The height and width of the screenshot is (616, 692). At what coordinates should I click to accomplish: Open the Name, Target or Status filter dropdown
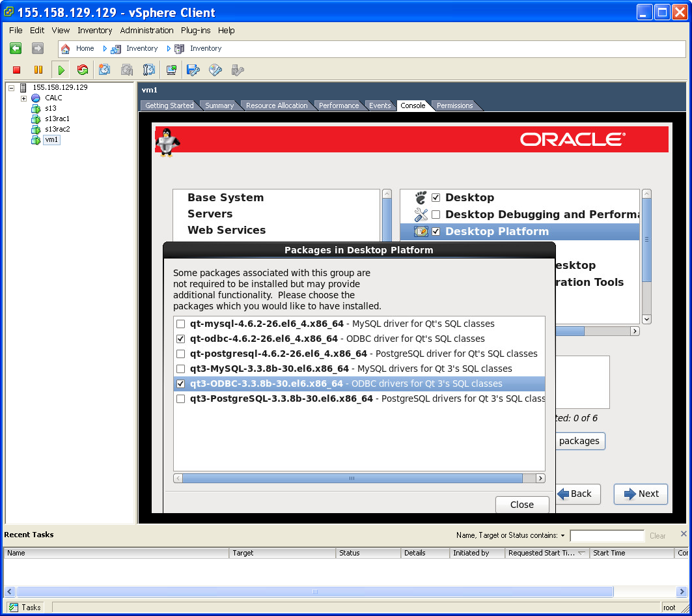[562, 536]
